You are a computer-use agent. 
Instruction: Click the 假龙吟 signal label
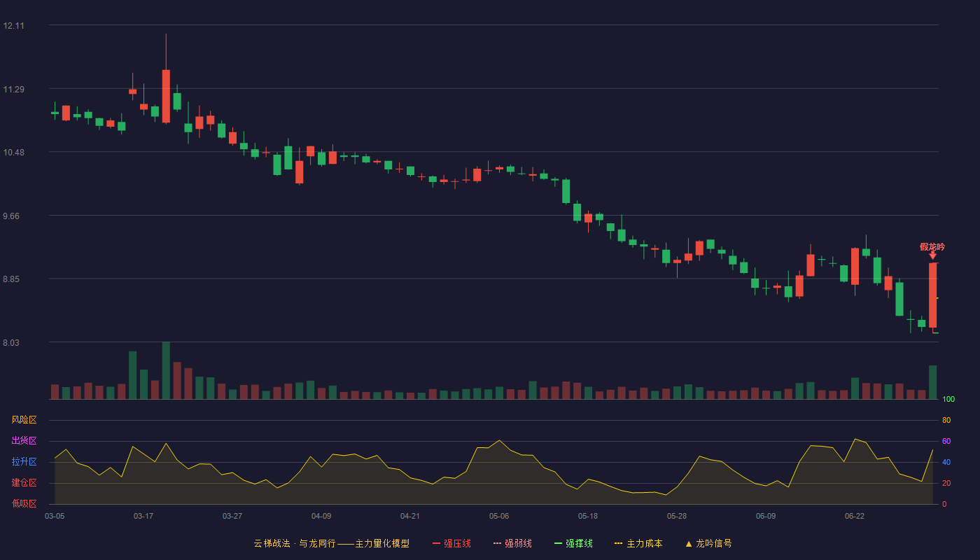[x=932, y=246]
